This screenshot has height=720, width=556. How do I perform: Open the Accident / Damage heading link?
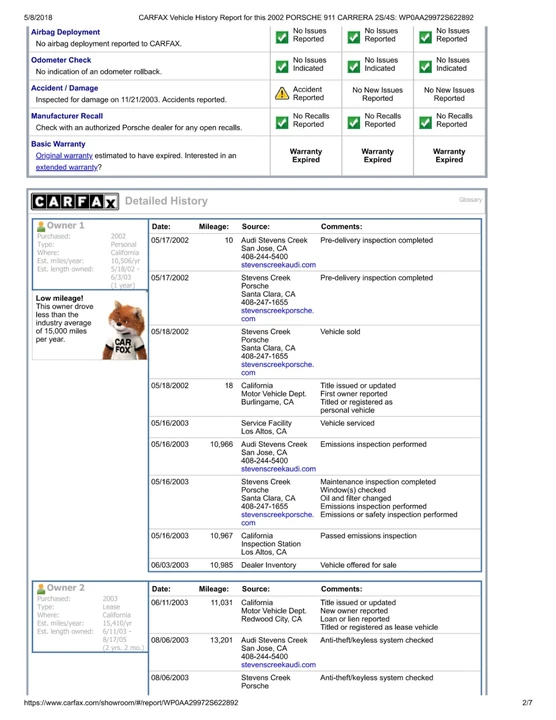[64, 88]
